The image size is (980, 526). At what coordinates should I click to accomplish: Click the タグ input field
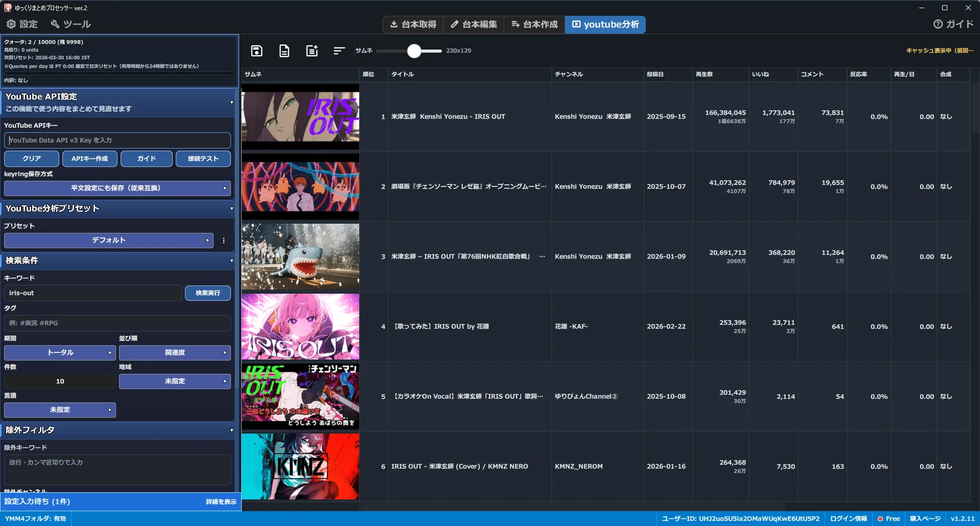pyautogui.click(x=118, y=323)
